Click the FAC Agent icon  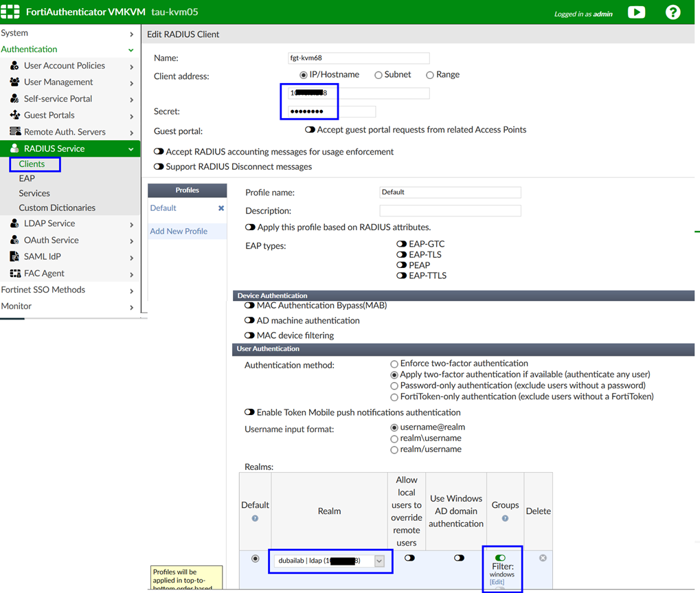pos(15,273)
